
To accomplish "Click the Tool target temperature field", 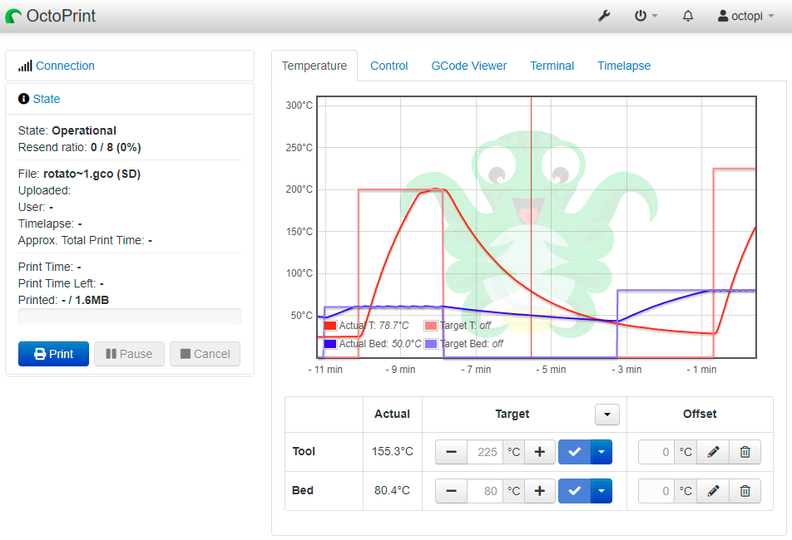I will click(x=485, y=452).
